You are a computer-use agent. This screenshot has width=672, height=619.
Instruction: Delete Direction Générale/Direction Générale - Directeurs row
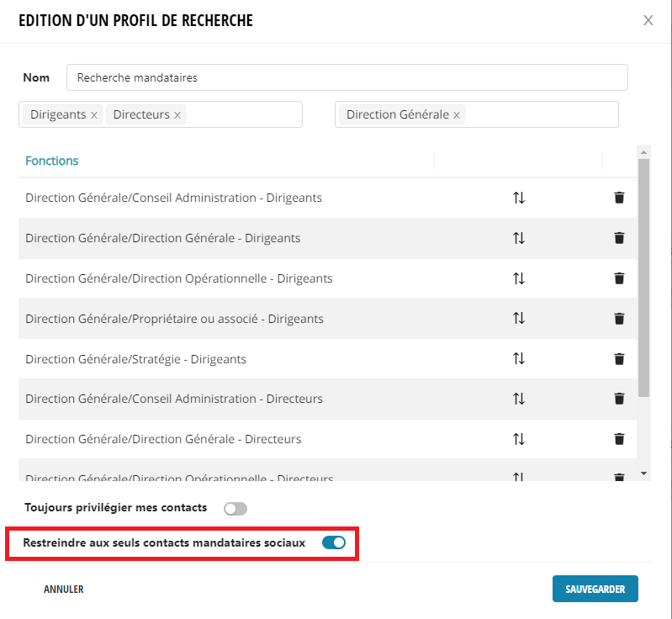coord(619,439)
